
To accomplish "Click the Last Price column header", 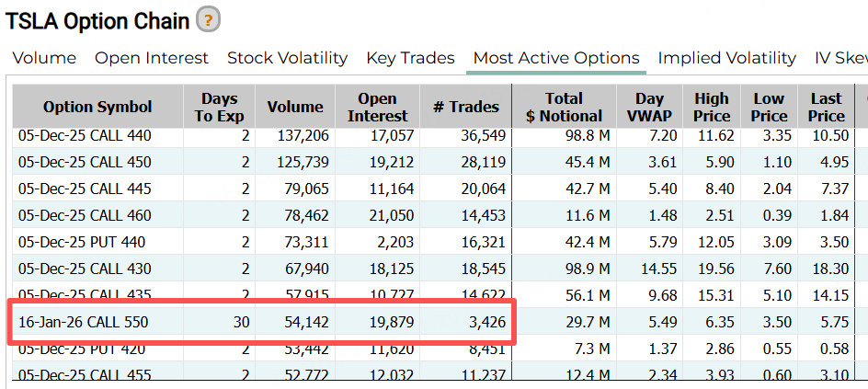I will point(826,107).
